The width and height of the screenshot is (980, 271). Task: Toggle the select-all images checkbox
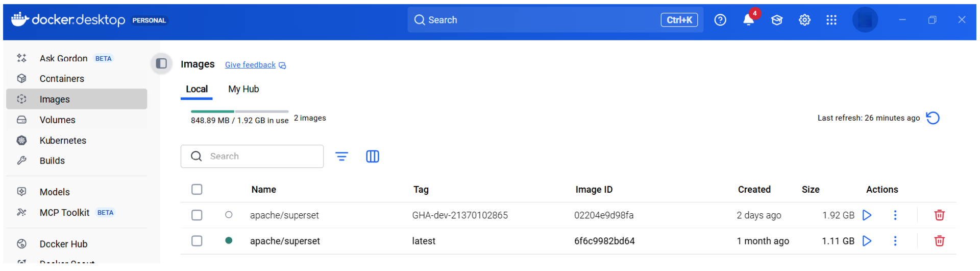pos(197,190)
